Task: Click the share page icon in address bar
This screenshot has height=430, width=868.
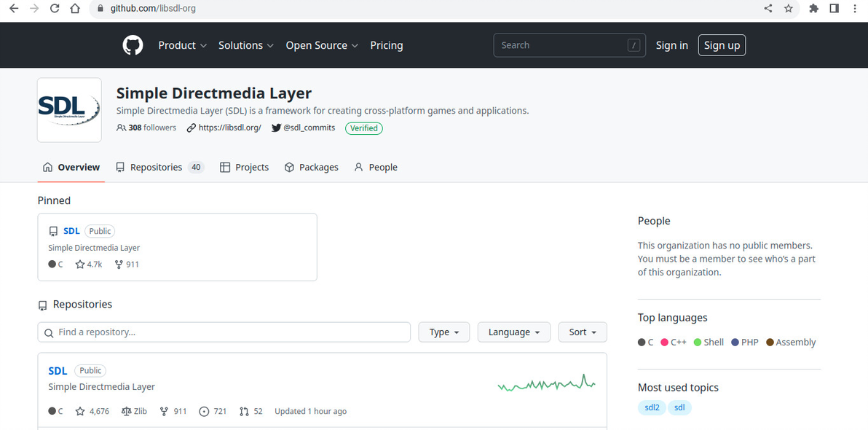Action: tap(768, 9)
